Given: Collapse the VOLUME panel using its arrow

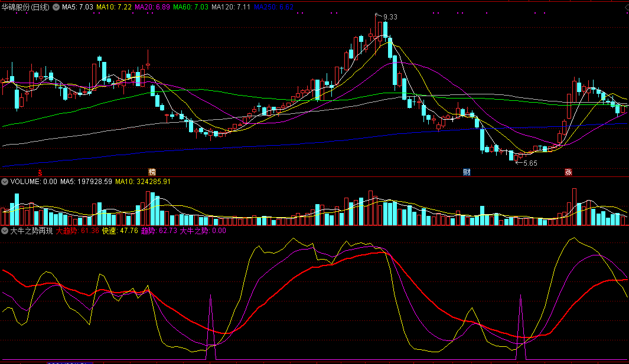Looking at the screenshot, I should pos(4,182).
